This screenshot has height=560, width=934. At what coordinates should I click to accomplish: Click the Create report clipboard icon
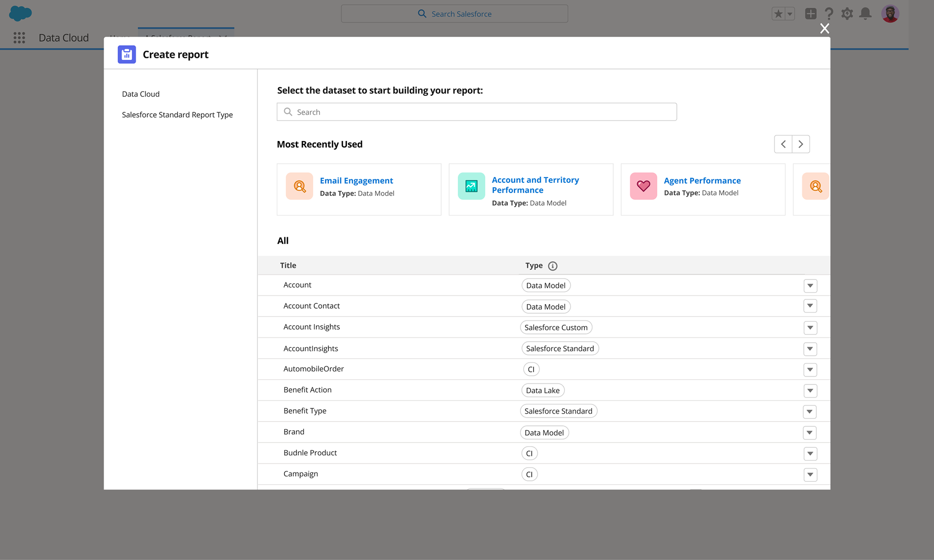pos(126,54)
